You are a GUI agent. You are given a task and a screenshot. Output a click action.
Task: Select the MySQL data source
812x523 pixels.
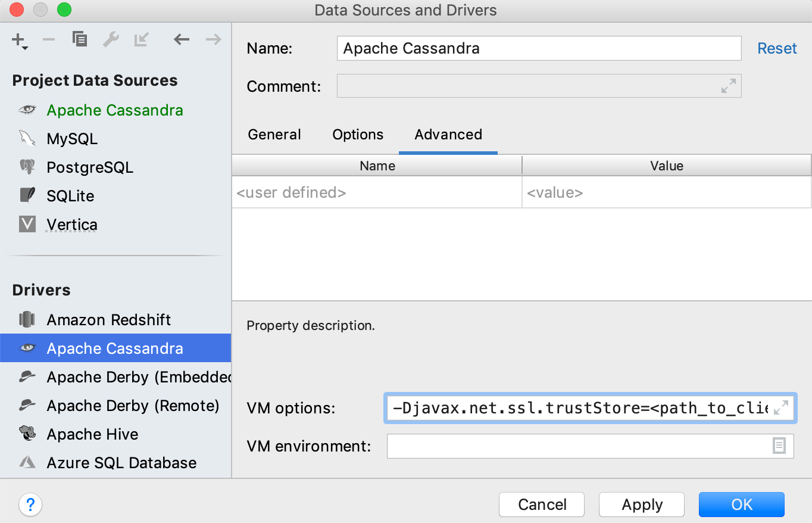point(71,138)
